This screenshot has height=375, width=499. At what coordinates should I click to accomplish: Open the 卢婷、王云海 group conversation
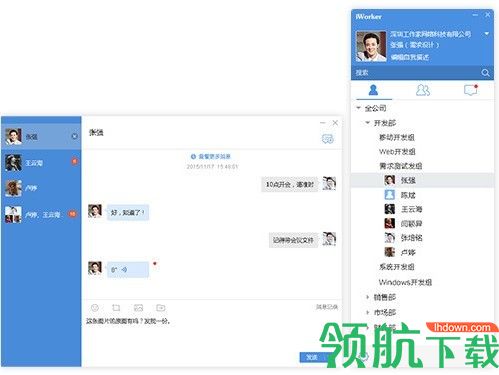tap(41, 214)
